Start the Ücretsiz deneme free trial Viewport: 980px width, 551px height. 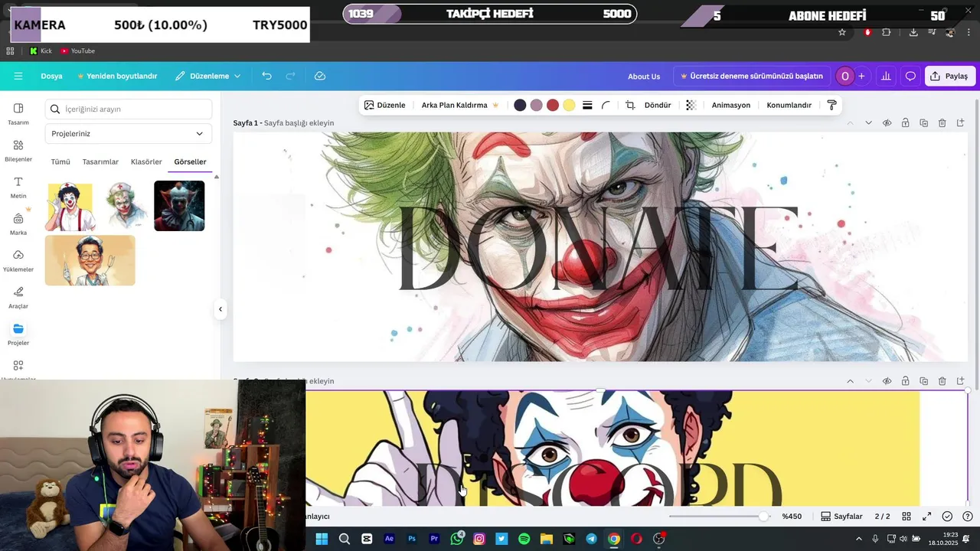pos(752,76)
